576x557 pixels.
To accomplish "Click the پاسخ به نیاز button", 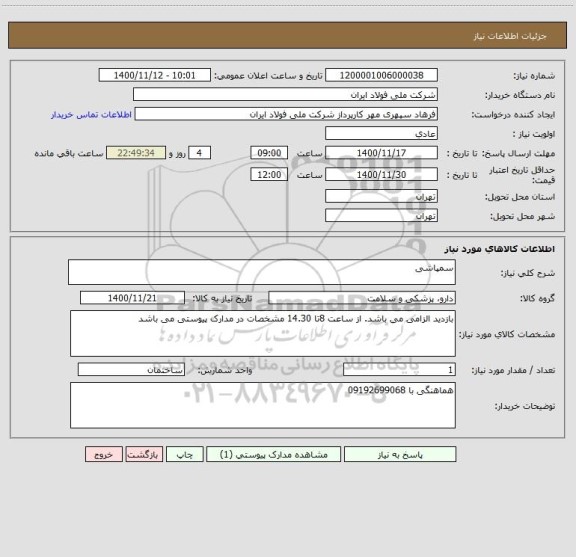I will coord(400,454).
